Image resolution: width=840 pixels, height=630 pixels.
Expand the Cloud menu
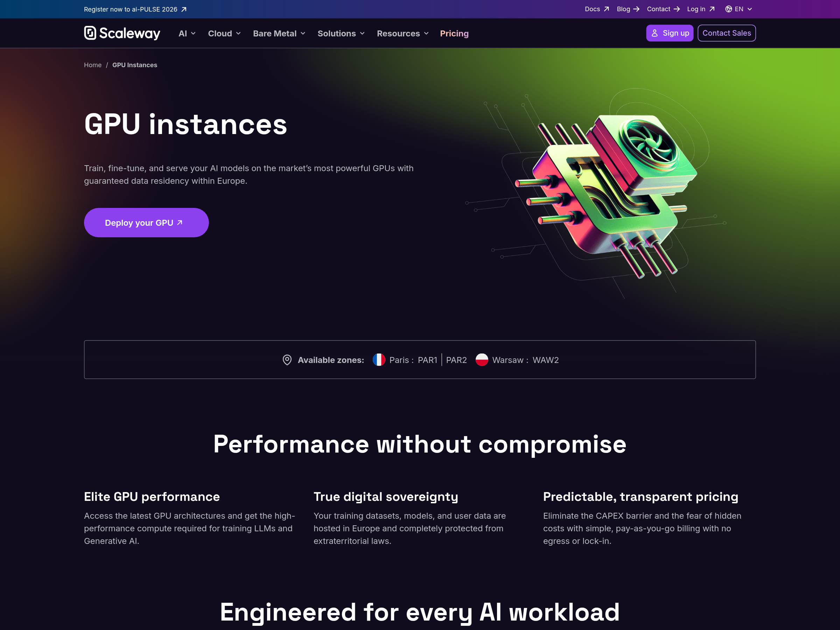point(224,33)
